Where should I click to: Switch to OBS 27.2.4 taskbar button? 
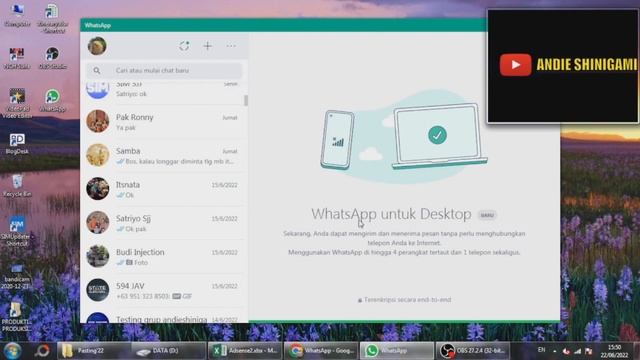pyautogui.click(x=473, y=351)
